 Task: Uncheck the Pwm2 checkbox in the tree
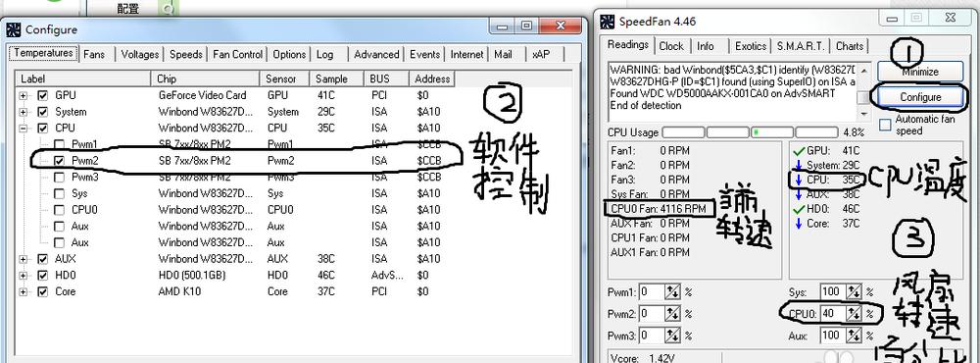click(59, 161)
